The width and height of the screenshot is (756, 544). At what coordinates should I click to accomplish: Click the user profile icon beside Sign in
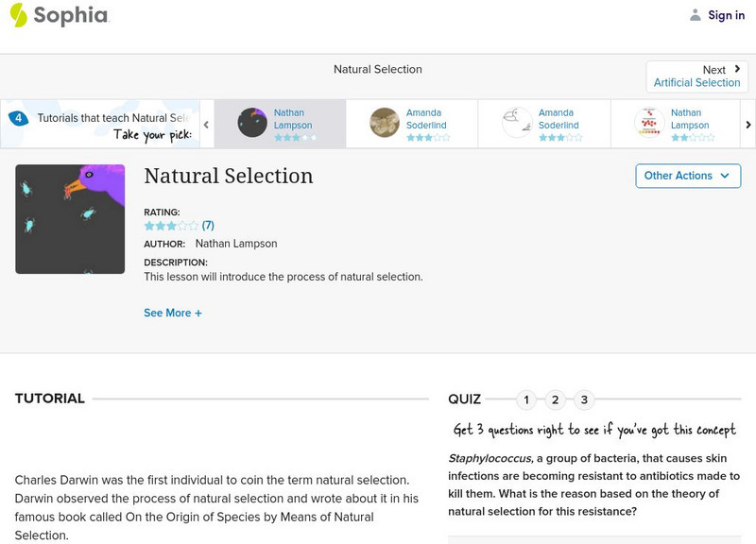[x=696, y=15]
